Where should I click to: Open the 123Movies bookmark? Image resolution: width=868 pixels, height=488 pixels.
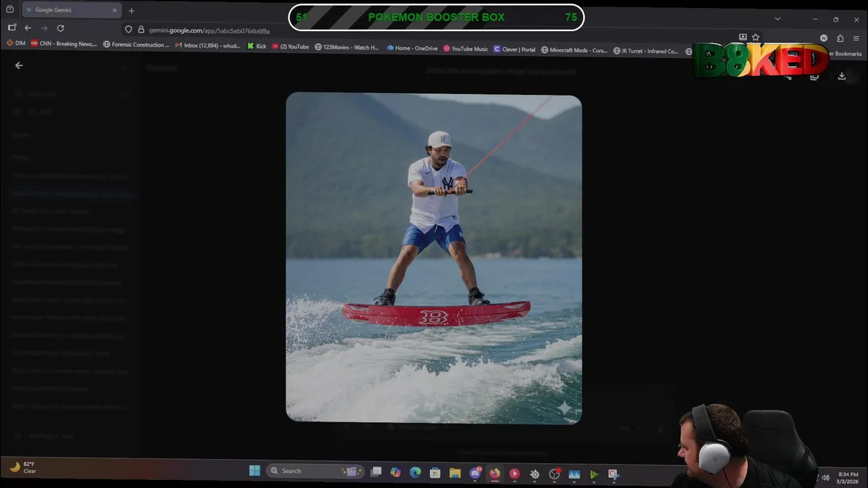pos(347,47)
